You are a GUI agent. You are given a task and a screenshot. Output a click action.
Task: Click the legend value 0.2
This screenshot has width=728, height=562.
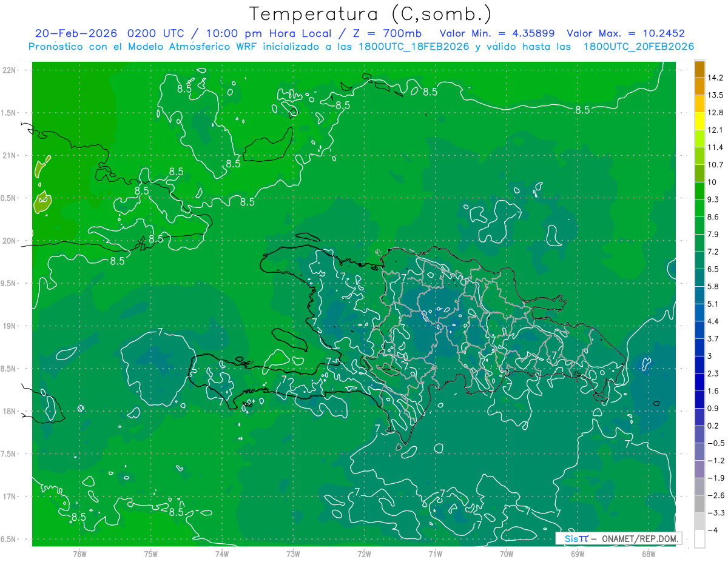713,426
